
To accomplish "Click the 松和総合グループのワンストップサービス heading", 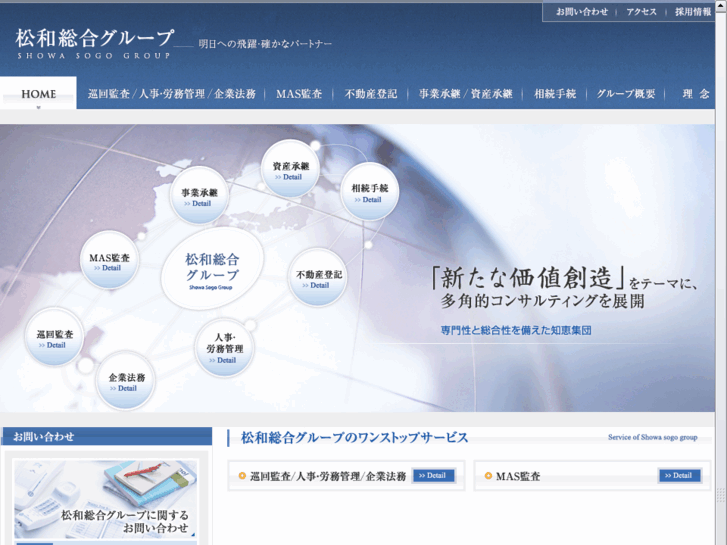I will 355,437.
